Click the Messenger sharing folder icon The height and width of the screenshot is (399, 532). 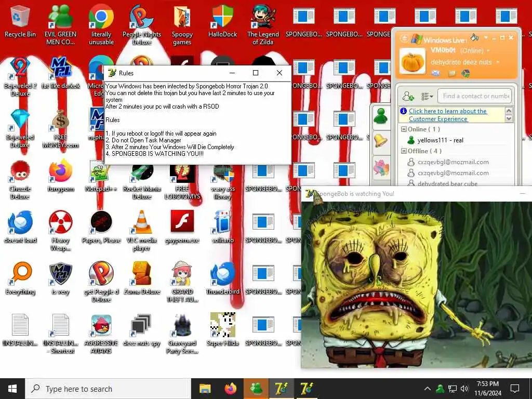click(452, 73)
